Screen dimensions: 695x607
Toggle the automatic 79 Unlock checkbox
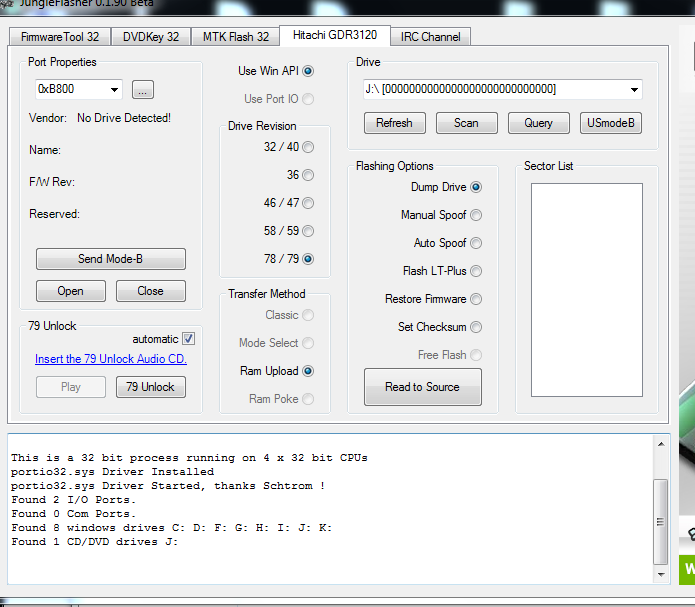coord(188,339)
